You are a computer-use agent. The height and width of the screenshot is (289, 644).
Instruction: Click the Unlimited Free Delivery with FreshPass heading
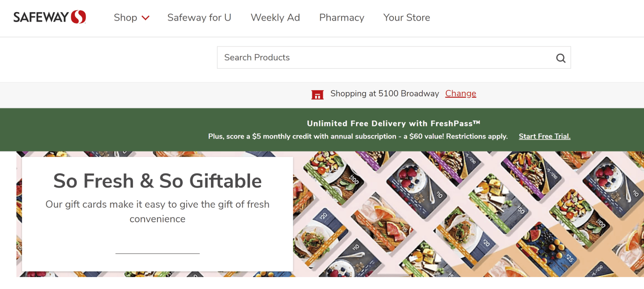coord(393,124)
